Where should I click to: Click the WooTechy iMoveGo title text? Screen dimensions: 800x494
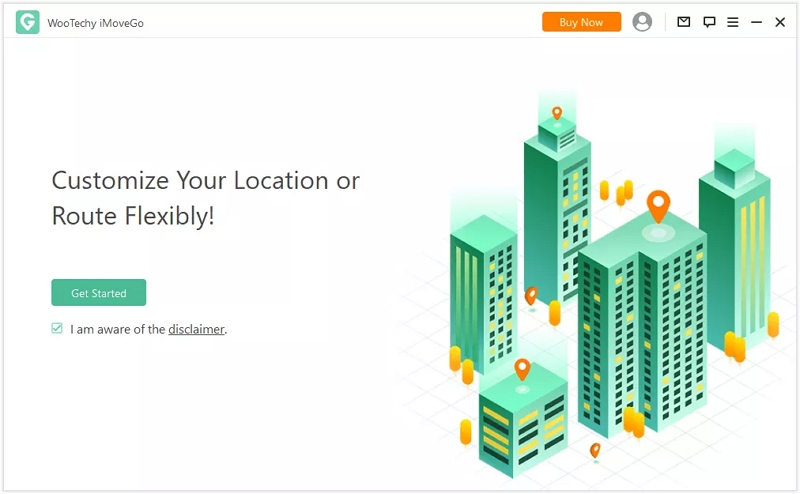95,23
